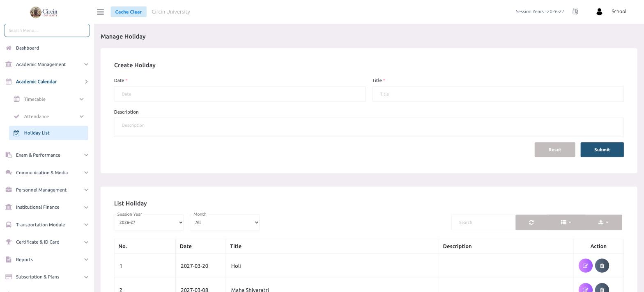Open the export download dropdown
Viewport: 644px width, 292px height.
[603, 222]
